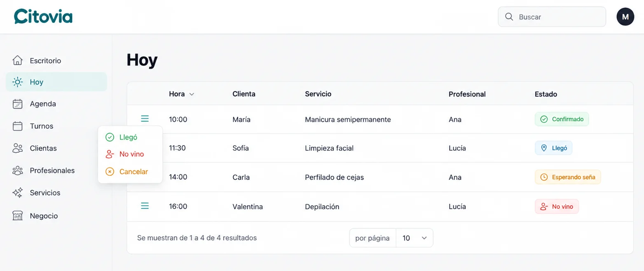Viewport: 644px width, 271px height.
Task: Open the user avatar M
Action: click(625, 17)
